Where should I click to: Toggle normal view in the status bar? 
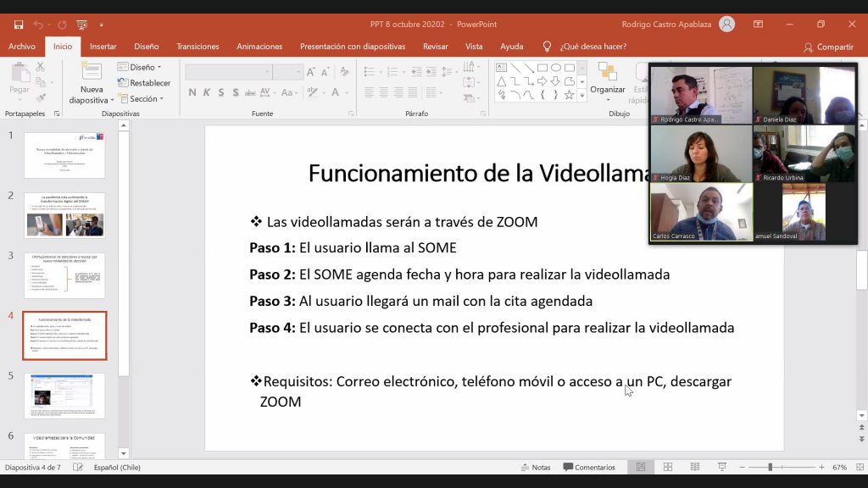[x=641, y=467]
